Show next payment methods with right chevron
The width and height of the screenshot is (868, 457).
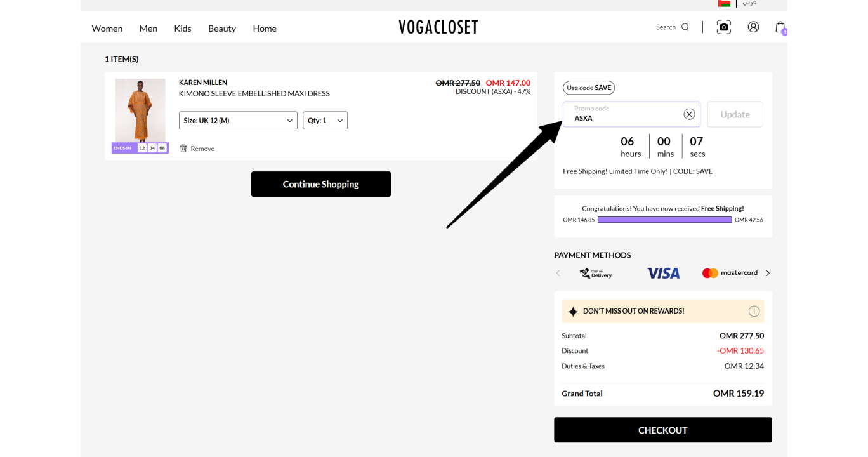768,273
